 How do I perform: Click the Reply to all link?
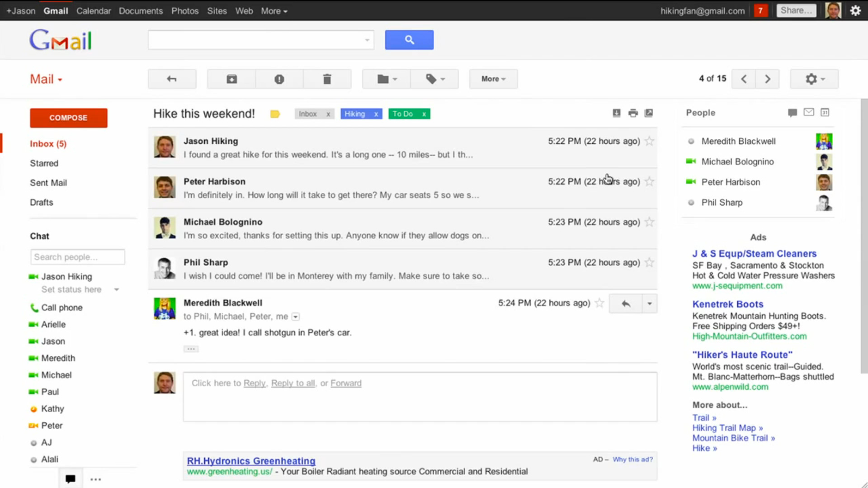pyautogui.click(x=293, y=383)
